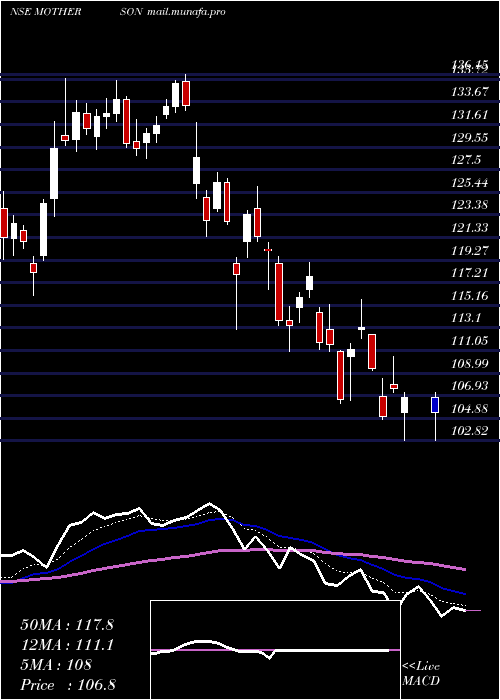Click the '<<Live MACD' label
Image resolution: width=500 pixels, height=700 pixels.
tap(421, 673)
